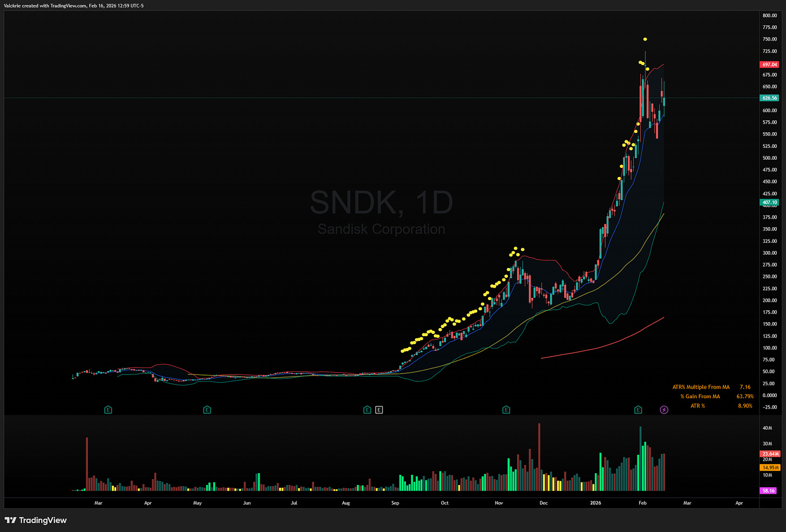The height and width of the screenshot is (532, 786).
Task: Click the 7.16 ATR multiple value
Action: (x=745, y=387)
